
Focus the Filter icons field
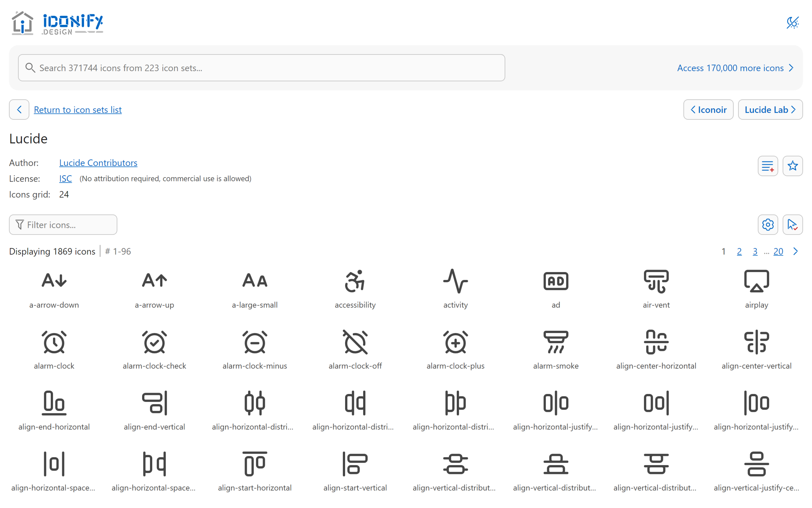[63, 224]
